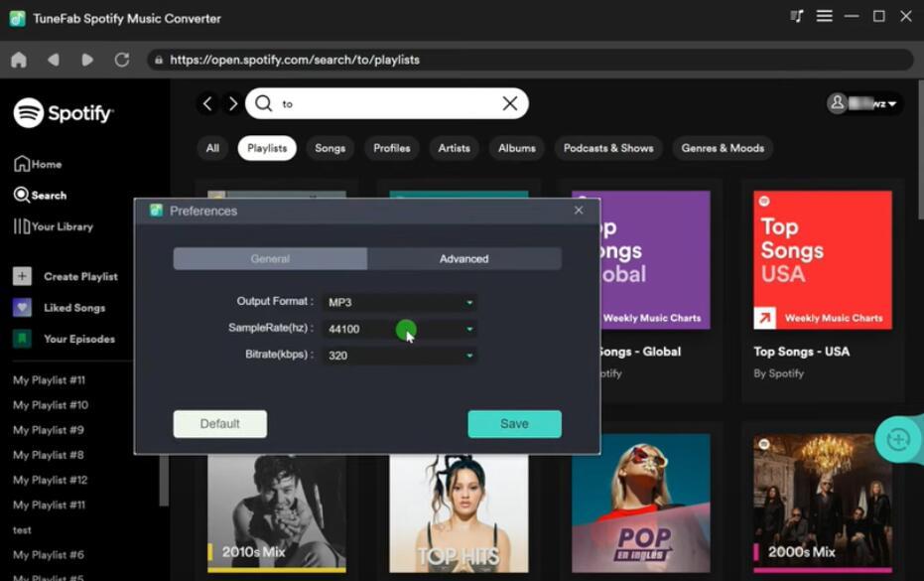Open Search in sidebar

point(40,195)
